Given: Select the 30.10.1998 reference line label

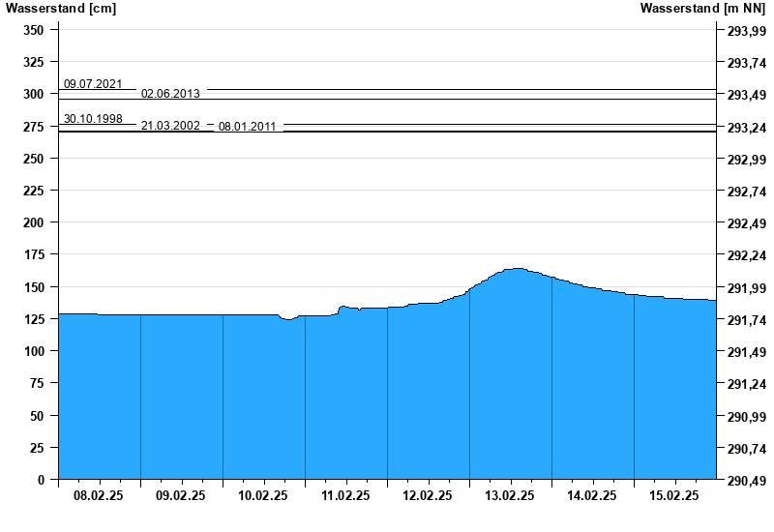Looking at the screenshot, I should coord(93,119).
